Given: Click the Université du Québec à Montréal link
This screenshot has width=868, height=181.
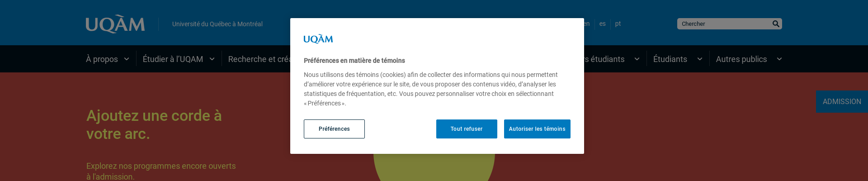Looking at the screenshot, I should pyautogui.click(x=217, y=24).
